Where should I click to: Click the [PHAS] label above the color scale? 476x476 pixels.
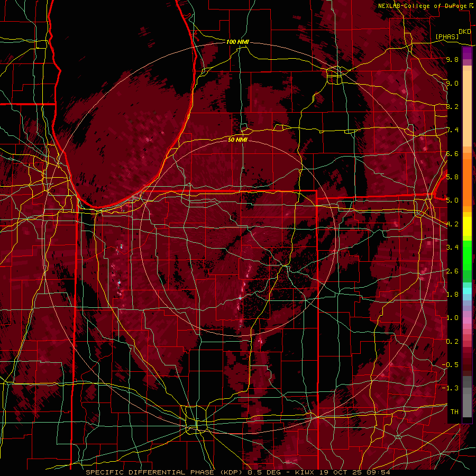click(447, 36)
